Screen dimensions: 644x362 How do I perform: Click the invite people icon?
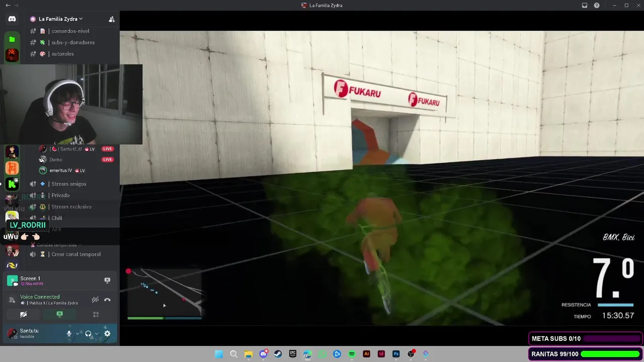tap(112, 19)
